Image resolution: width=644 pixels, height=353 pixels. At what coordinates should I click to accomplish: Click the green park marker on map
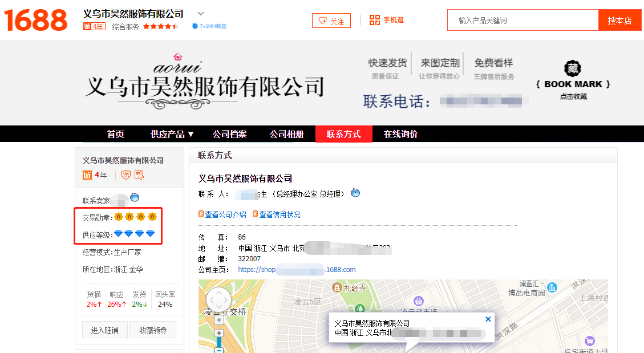coord(360,308)
